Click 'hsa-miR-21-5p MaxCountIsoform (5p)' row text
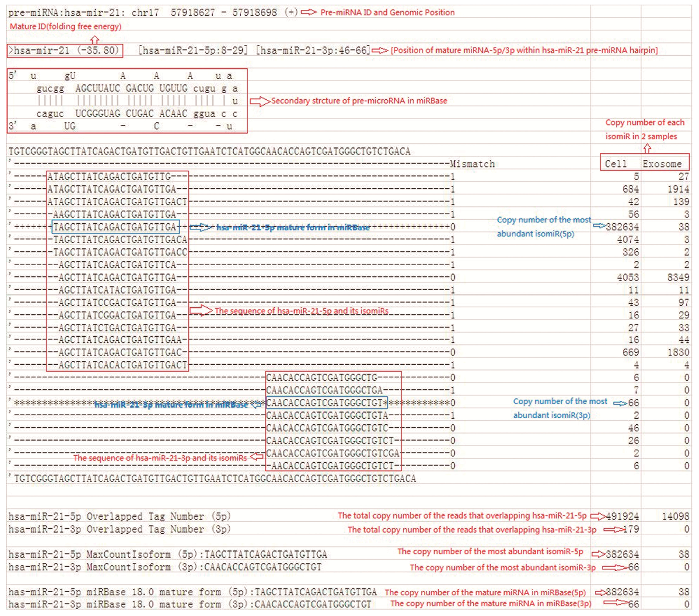Image resolution: width=699 pixels, height=616 pixels. point(168,554)
